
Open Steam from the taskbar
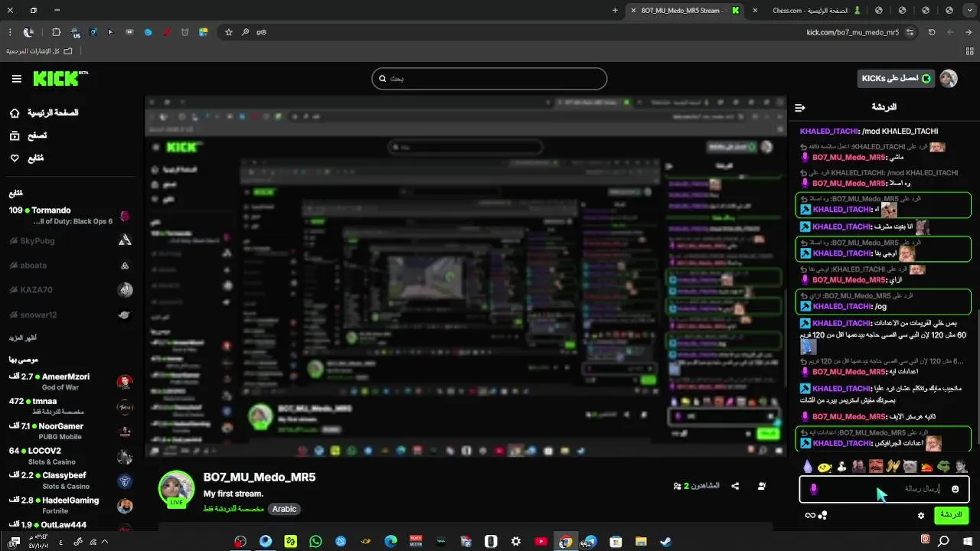click(x=666, y=541)
